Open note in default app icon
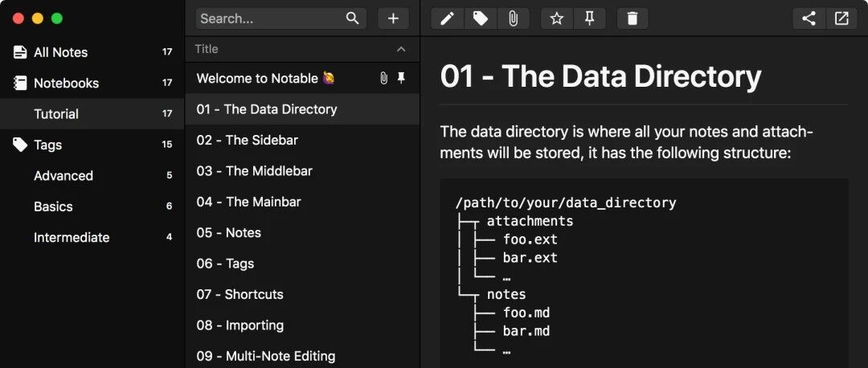 point(841,18)
